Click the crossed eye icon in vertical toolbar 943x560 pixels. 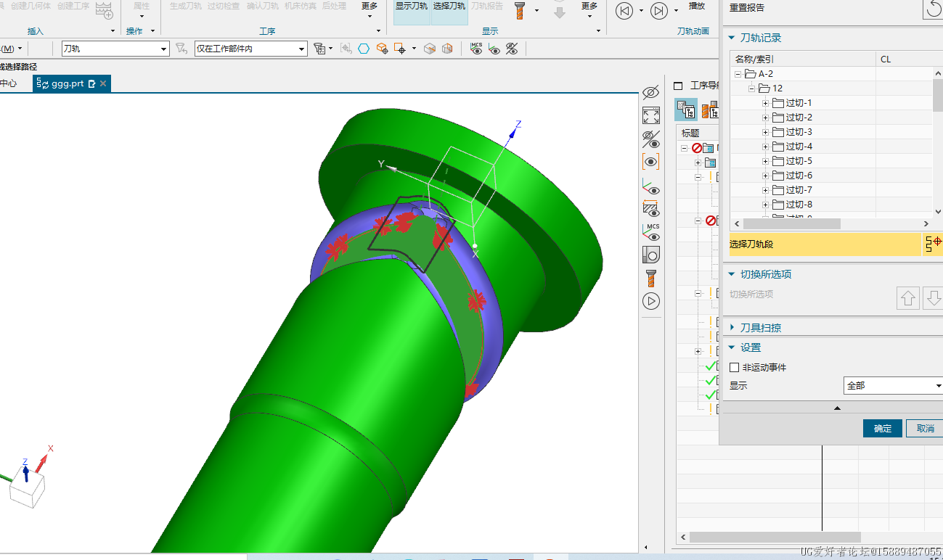pos(651,139)
